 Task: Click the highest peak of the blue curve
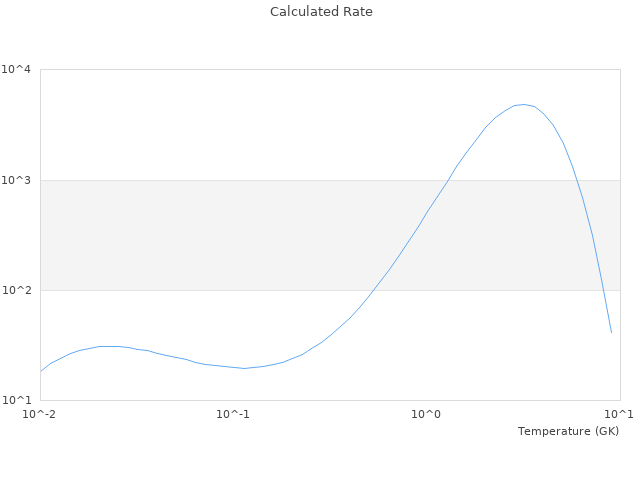pyautogui.click(x=523, y=104)
